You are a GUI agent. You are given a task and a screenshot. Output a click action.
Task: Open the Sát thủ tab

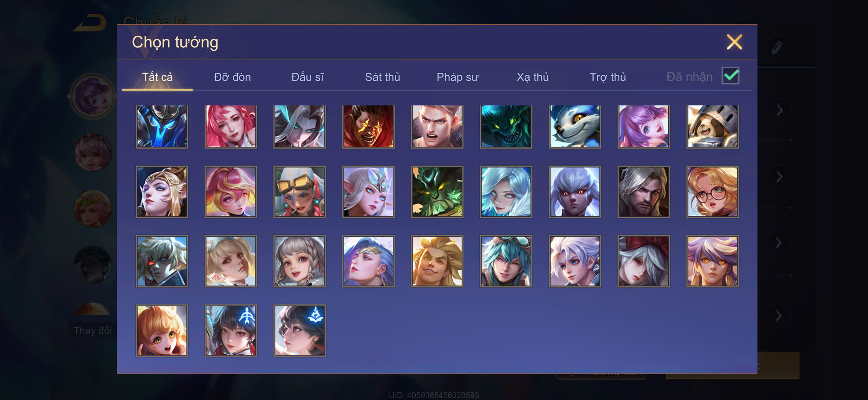tap(382, 77)
